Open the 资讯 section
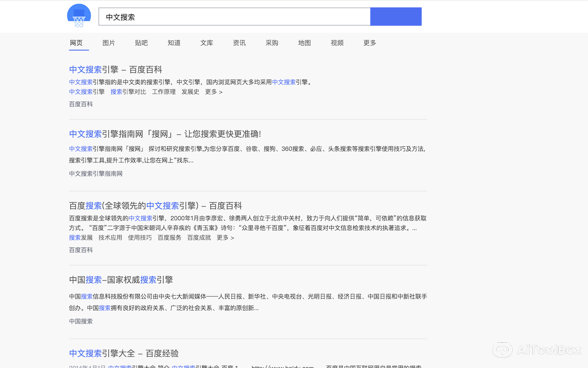Screen dimensions: 588x368 point(239,43)
